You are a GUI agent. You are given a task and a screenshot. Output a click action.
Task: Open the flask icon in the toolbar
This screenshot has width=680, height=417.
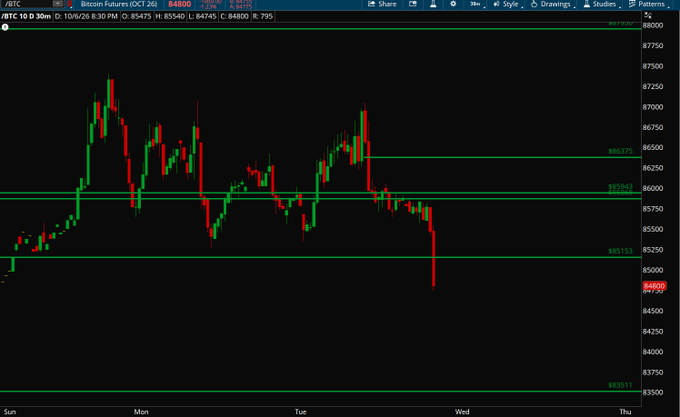coord(433,4)
